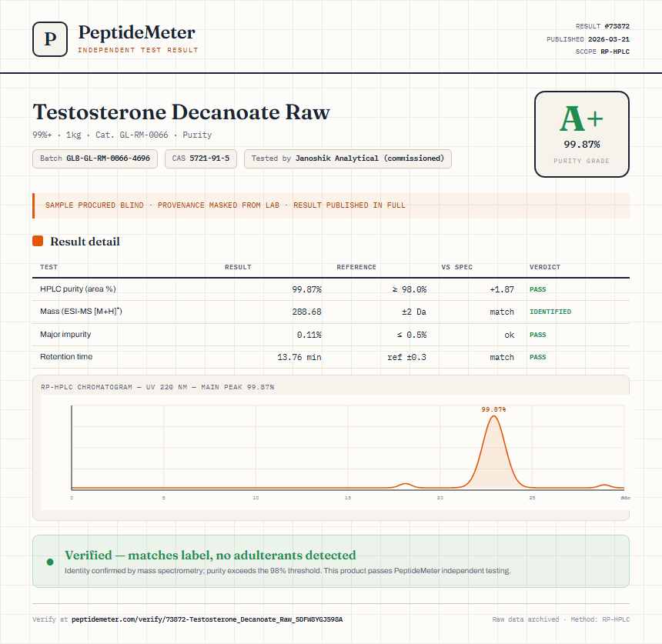Viewport: 662px width, 644px height.
Task: Click the ≥ 98.0% reference cell
Action: [409, 289]
